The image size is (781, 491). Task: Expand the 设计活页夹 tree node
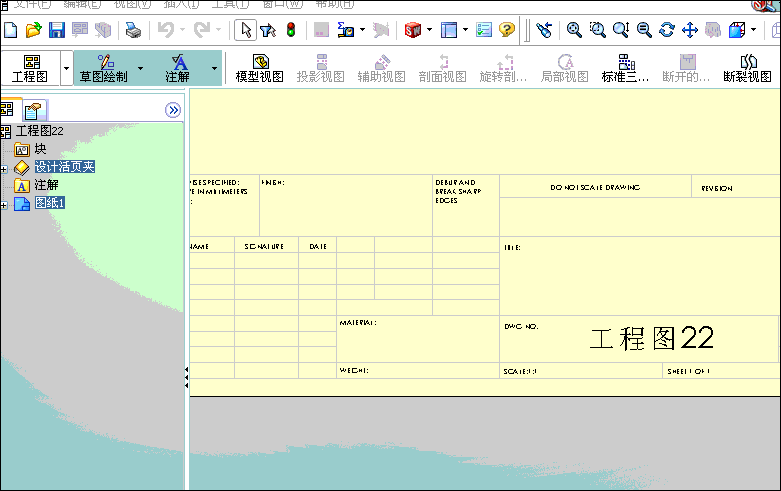[x=3, y=169]
